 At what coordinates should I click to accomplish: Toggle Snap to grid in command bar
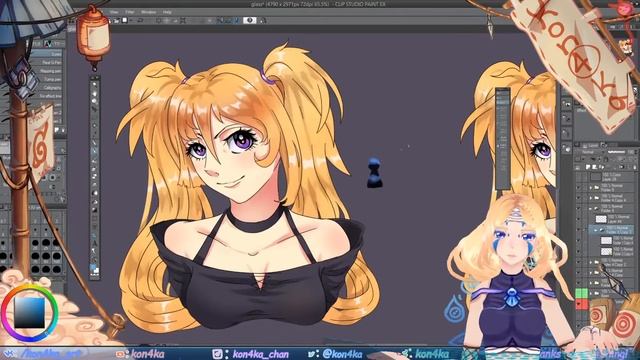click(236, 20)
